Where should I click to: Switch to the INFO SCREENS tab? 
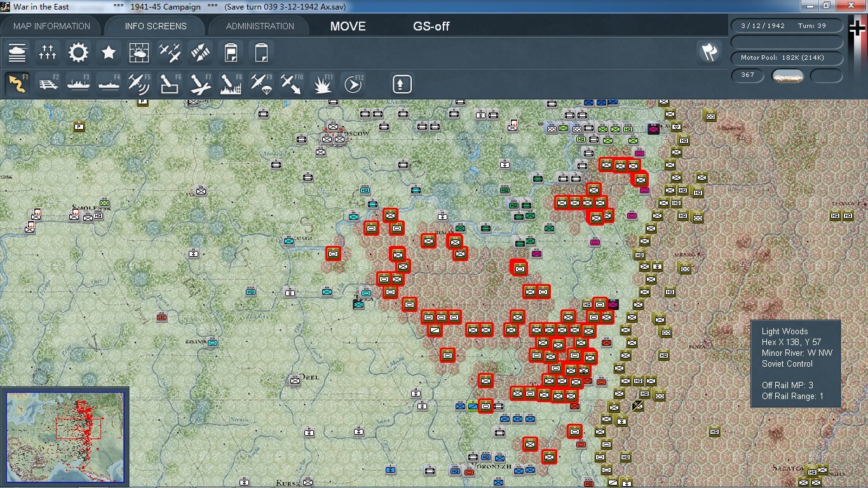(156, 26)
